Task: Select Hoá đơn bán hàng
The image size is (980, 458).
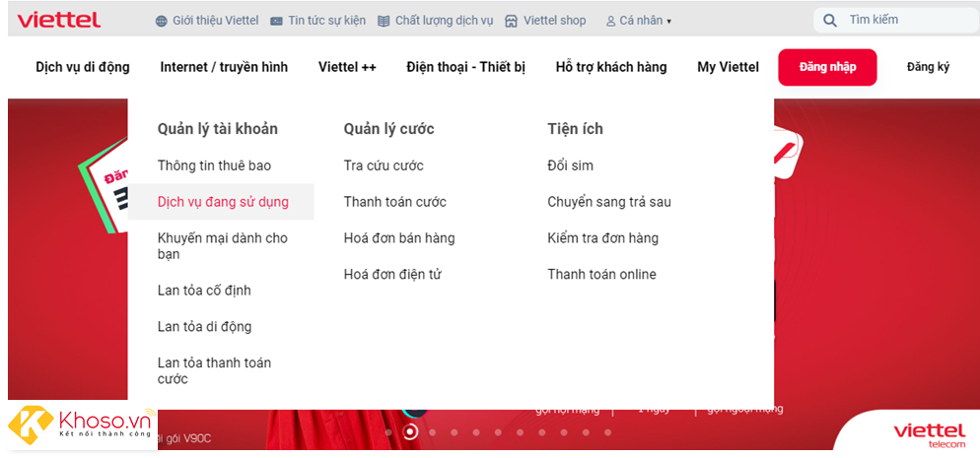Action: (399, 237)
